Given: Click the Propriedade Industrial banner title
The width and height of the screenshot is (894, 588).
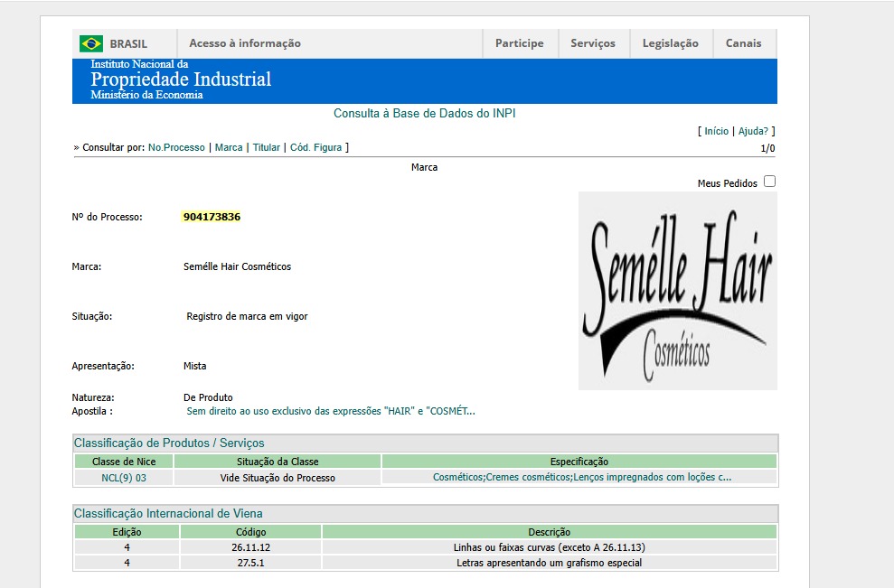Looking at the screenshot, I should pos(181,79).
